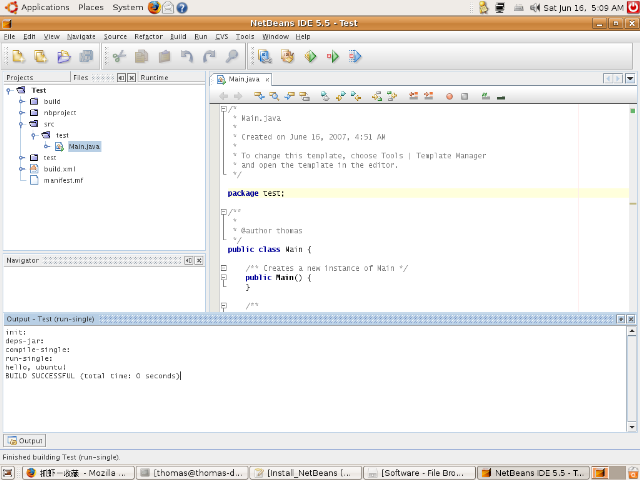Viewport: 640px width, 480px height.
Task: Click the Uncomment selection editor icon
Action: pyautogui.click(x=501, y=97)
